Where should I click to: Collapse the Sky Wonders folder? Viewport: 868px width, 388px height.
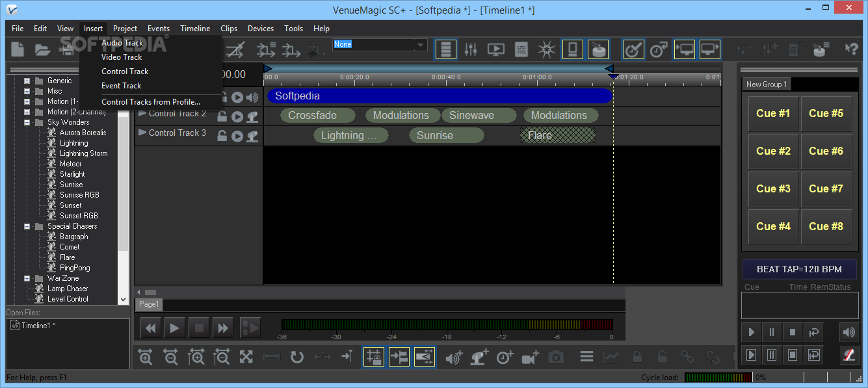(27, 122)
